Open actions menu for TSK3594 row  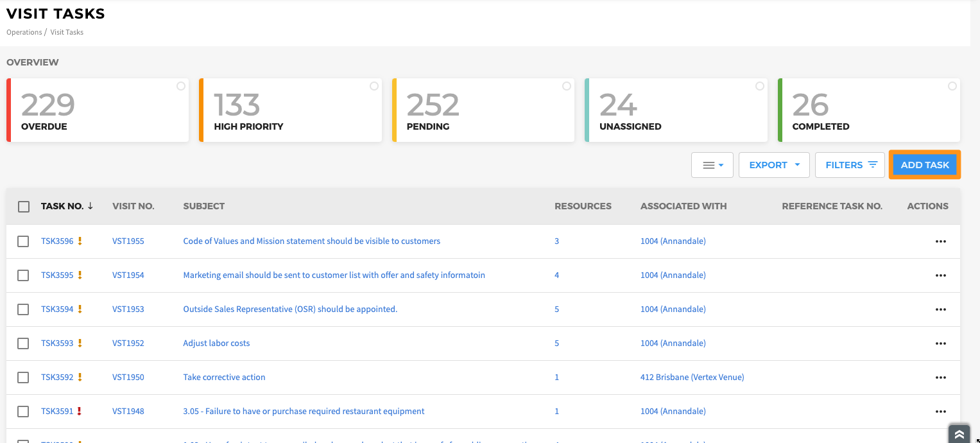pyautogui.click(x=941, y=309)
